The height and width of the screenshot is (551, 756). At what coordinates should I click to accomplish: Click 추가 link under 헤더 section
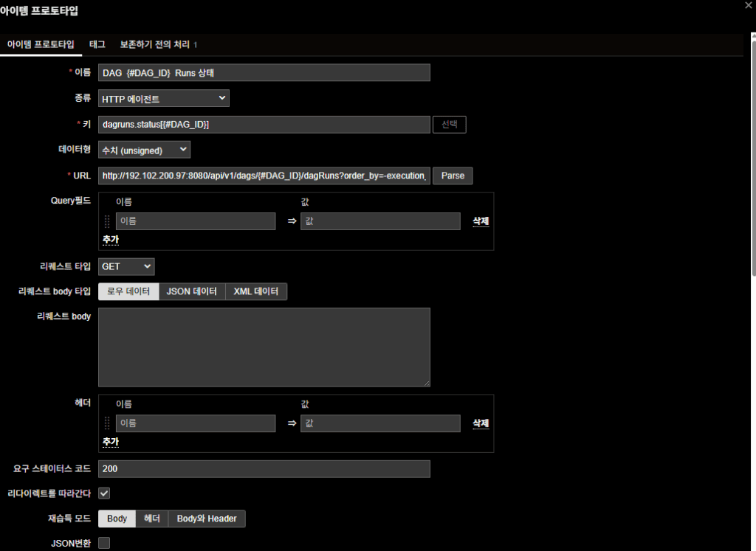(x=110, y=441)
